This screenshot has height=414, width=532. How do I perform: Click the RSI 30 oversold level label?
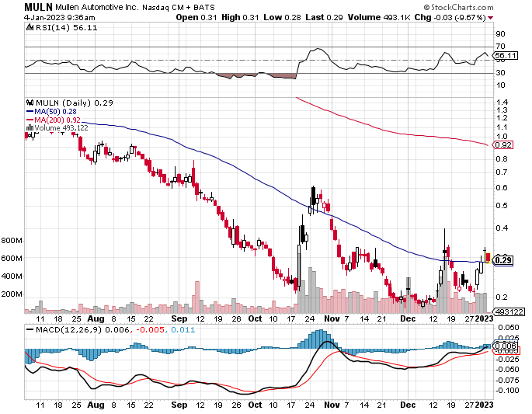(x=500, y=72)
